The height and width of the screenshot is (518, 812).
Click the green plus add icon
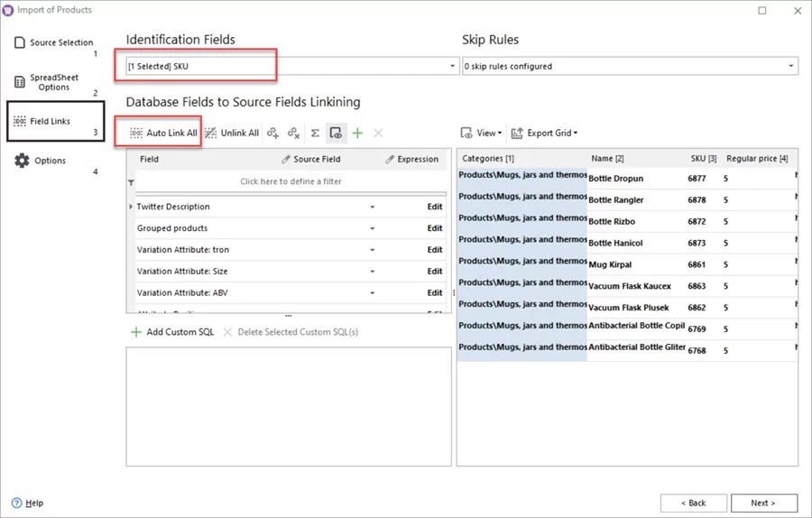pos(357,134)
